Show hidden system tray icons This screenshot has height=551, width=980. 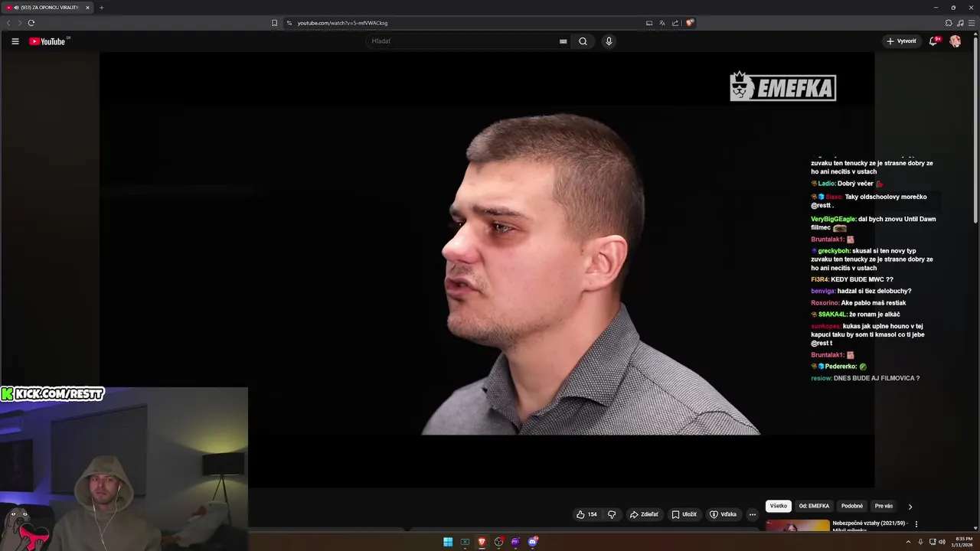click(x=908, y=542)
